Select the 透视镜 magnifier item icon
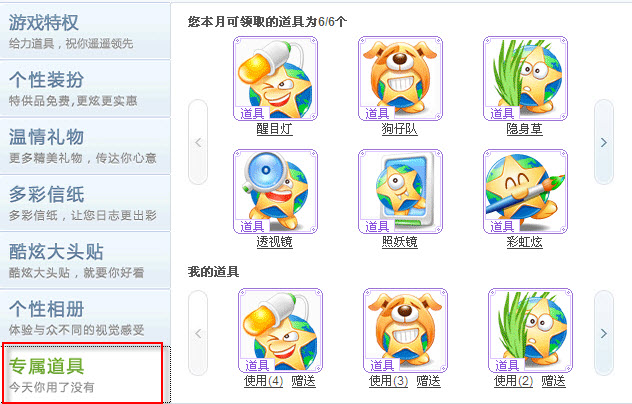632x404 pixels. pyautogui.click(x=275, y=191)
